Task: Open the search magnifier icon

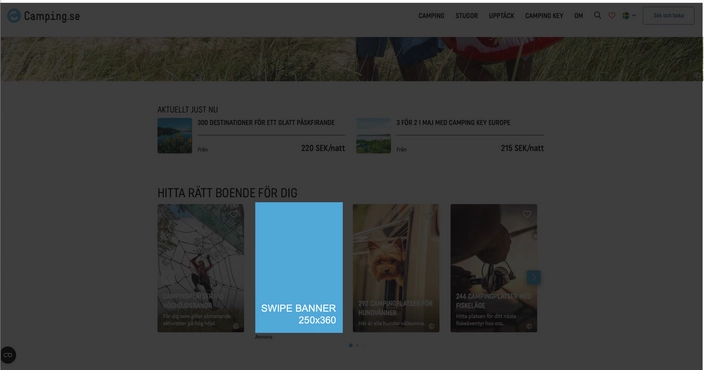Action: [597, 15]
